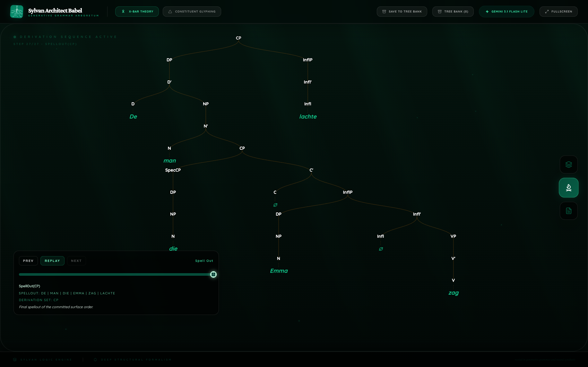The image size is (588, 367).
Task: Click the derivation progress slider handle
Action: click(213, 274)
